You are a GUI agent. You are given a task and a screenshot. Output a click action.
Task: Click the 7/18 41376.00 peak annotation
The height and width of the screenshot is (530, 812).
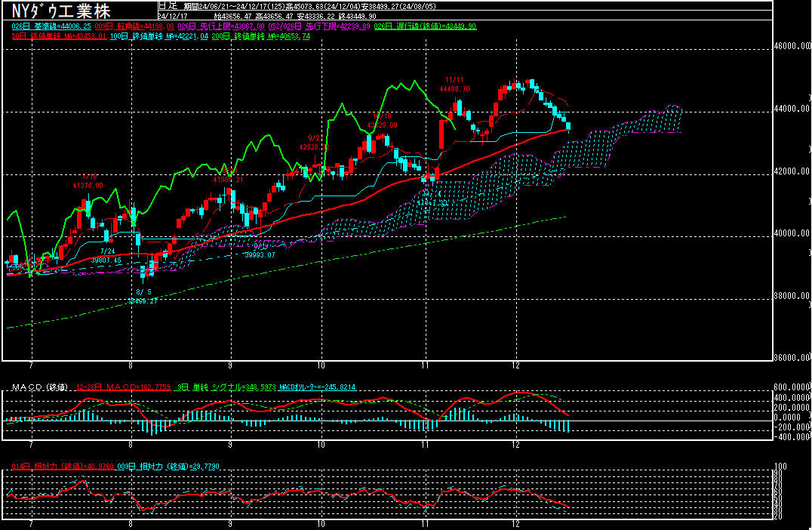(x=88, y=180)
